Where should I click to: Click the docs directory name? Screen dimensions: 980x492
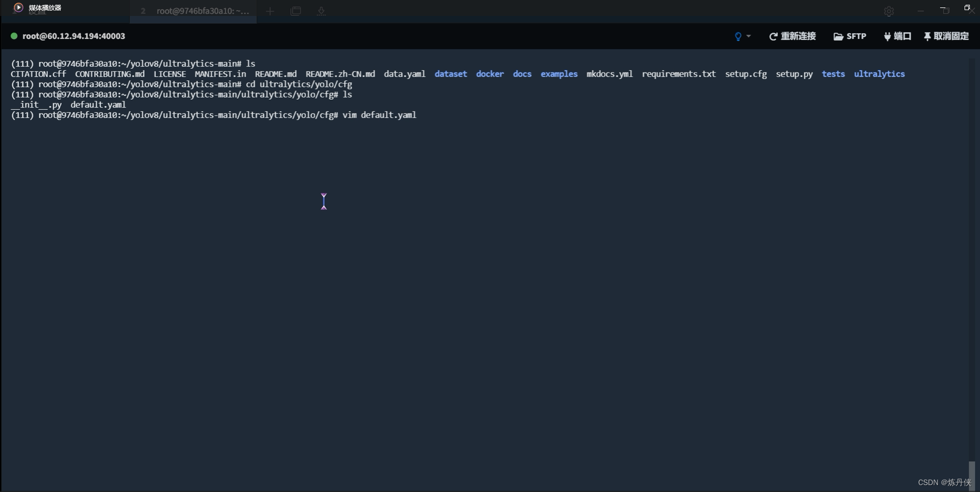pyautogui.click(x=522, y=74)
